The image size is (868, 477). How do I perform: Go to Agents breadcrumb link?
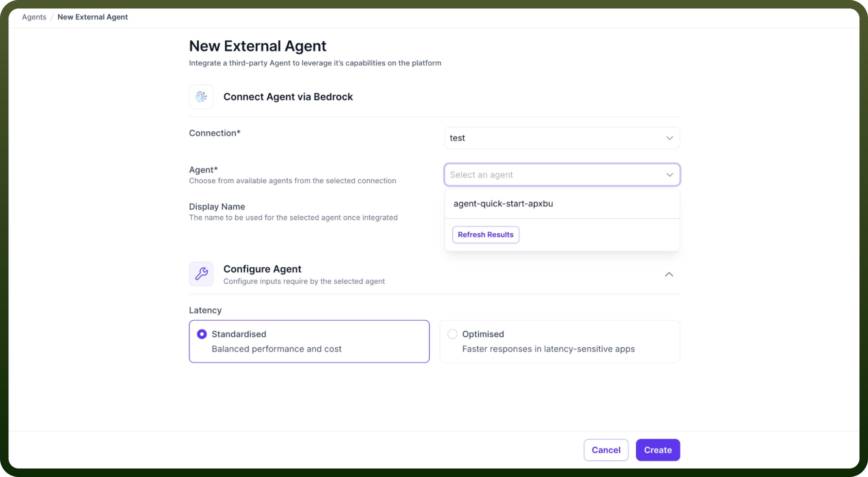point(34,17)
